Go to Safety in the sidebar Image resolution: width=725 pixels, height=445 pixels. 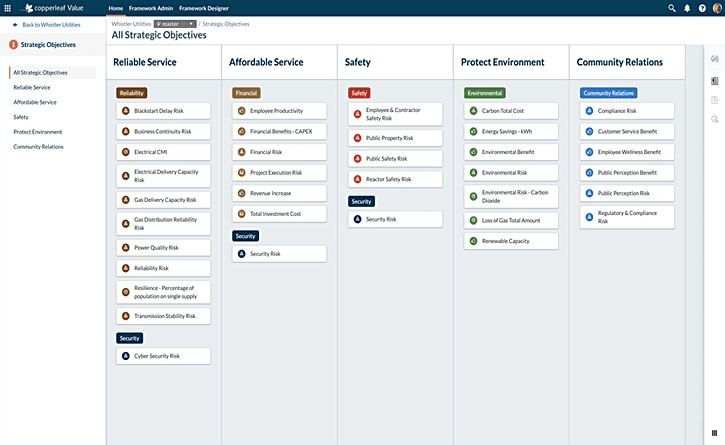pos(21,117)
